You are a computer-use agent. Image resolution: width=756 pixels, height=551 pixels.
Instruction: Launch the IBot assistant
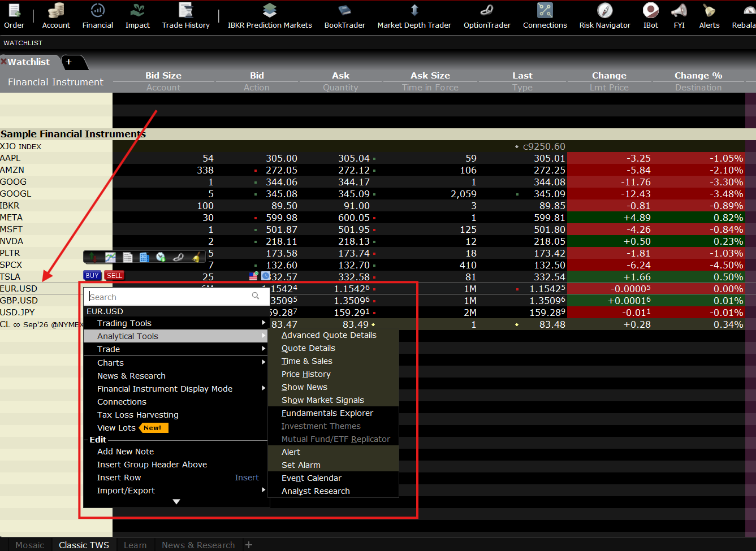coord(651,15)
